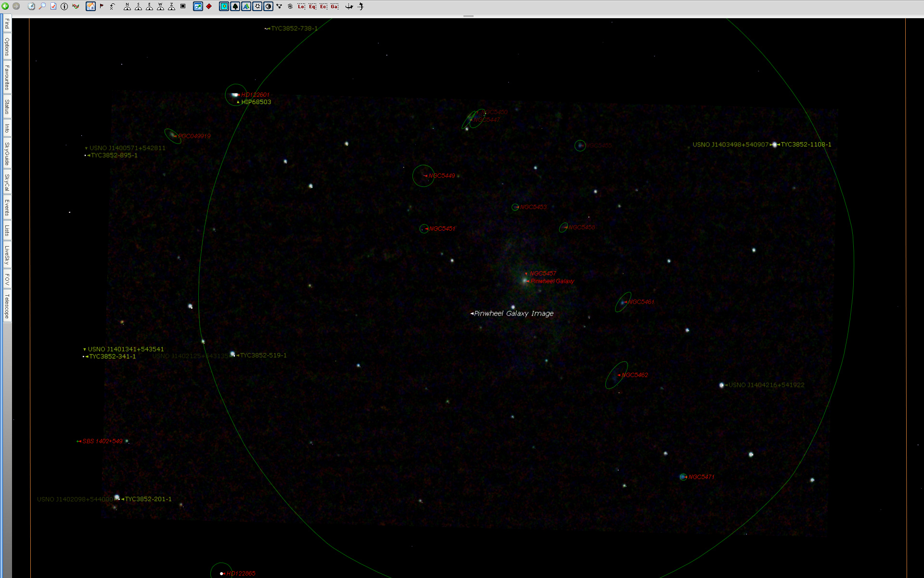The height and width of the screenshot is (578, 924).
Task: Toggle the labels 'A' display button
Action: pos(246,6)
